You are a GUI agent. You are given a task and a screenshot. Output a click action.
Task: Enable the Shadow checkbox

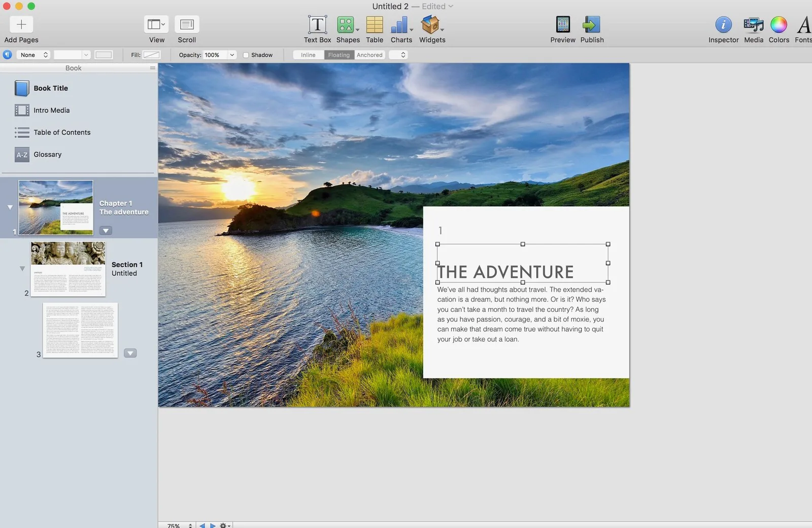tap(246, 55)
